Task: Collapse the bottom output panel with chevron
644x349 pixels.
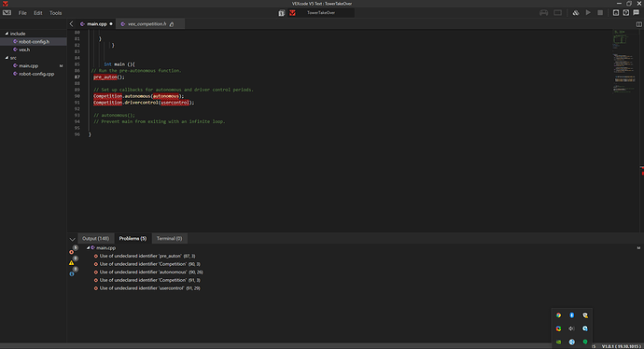Action: [72, 239]
